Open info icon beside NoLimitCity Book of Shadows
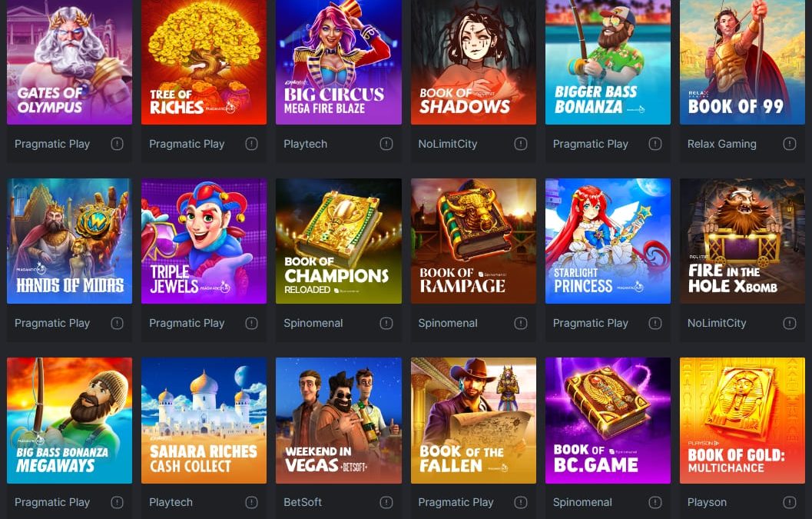Viewport: 812px width, 519px height. [520, 144]
